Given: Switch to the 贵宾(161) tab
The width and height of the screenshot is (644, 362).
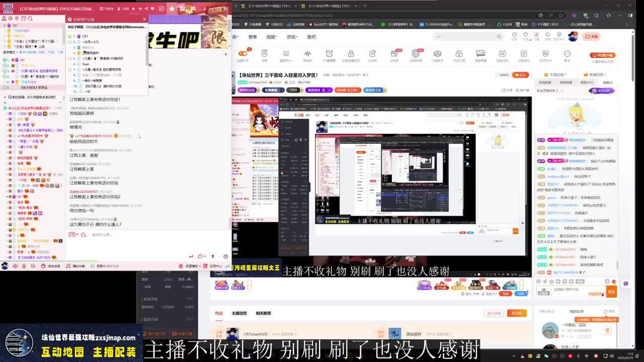Looking at the screenshot, I should [587, 82].
